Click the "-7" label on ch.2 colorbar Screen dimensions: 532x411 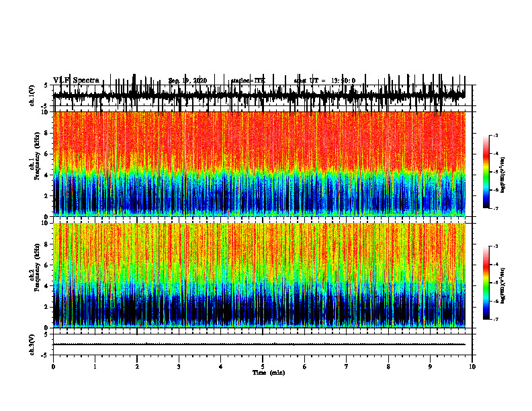click(496, 320)
